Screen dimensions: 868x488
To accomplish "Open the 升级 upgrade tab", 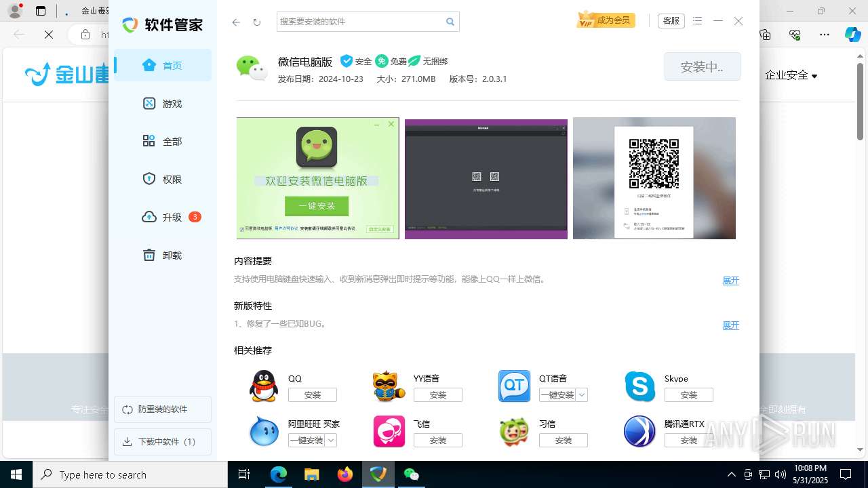I will [x=163, y=218].
